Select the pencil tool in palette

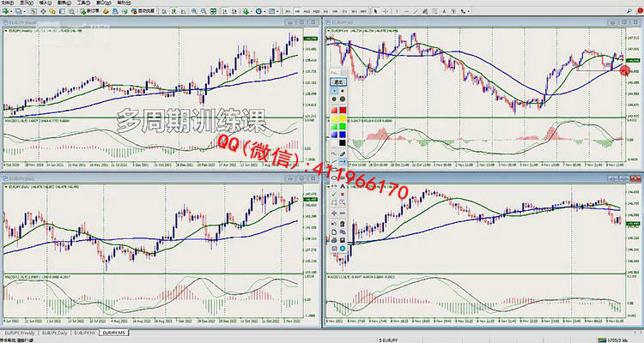pyautogui.click(x=343, y=153)
